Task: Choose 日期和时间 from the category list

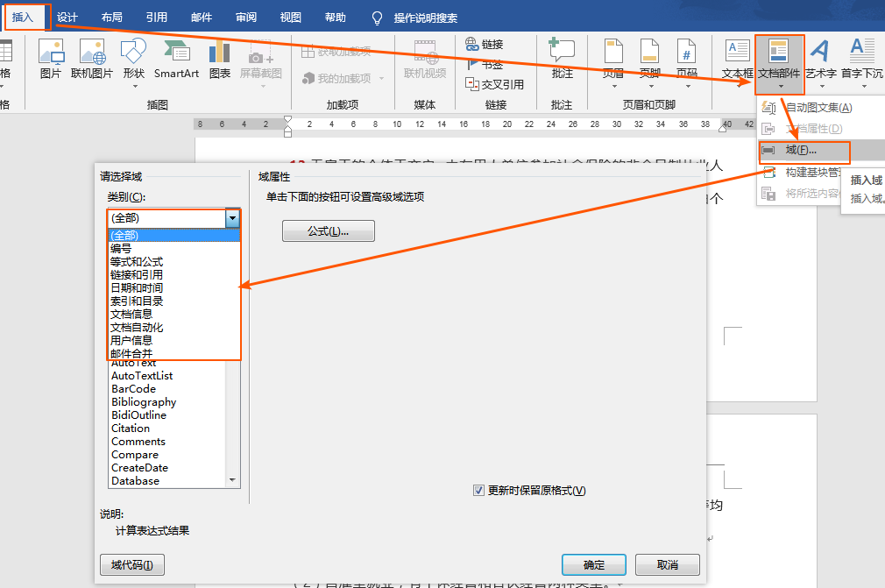Action: pos(137,287)
